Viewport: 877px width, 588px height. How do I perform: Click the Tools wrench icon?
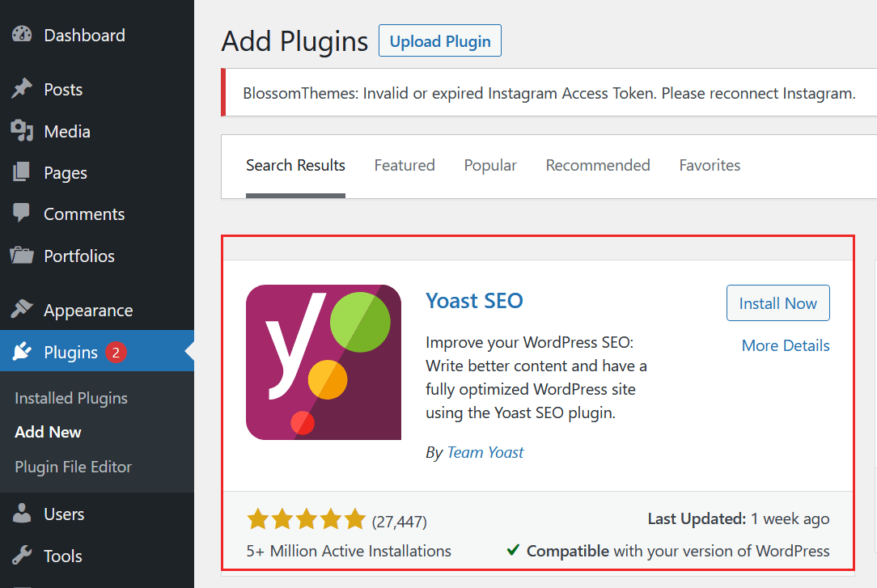22,556
